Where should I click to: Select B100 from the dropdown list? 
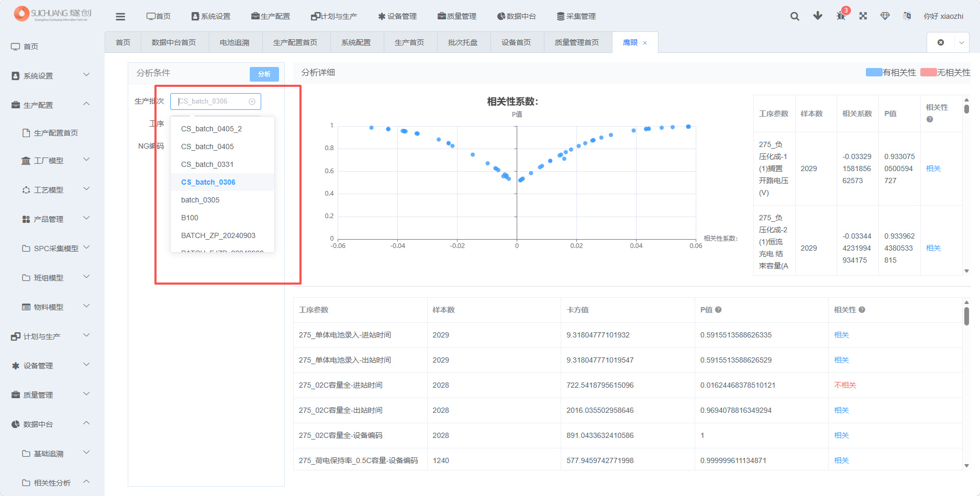click(x=222, y=218)
